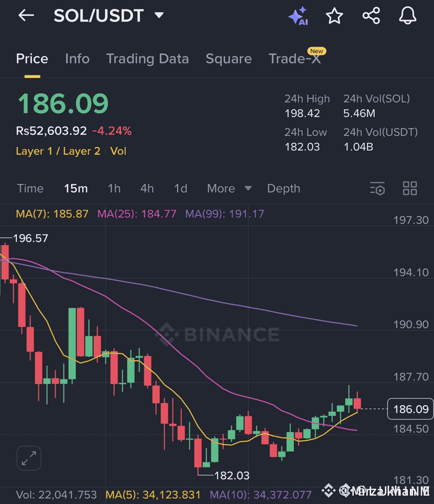
Task: Expand chart to fullscreen
Action: pos(29,458)
